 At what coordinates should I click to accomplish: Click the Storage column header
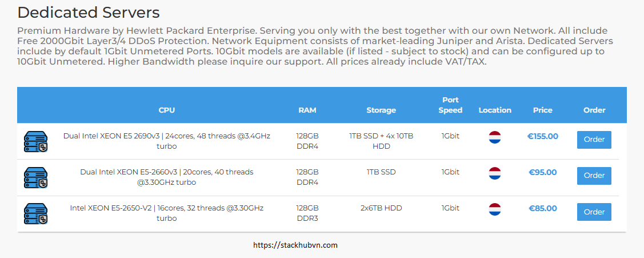click(x=381, y=110)
